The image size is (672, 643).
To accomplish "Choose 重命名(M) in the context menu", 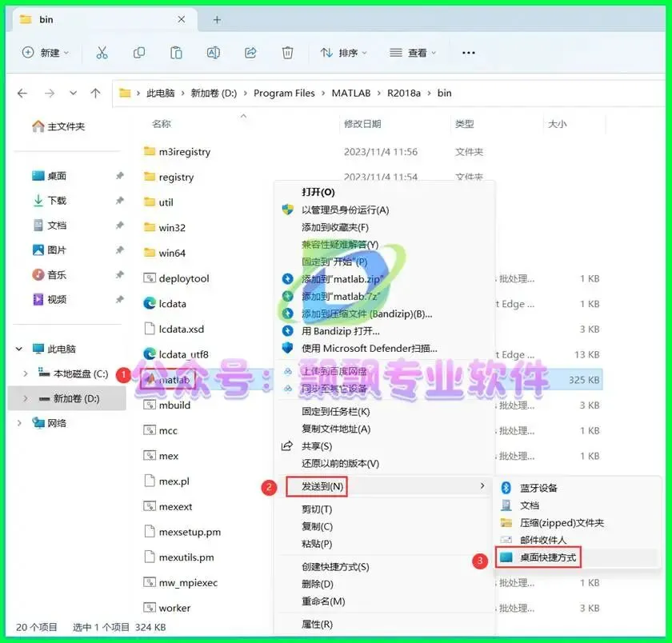I will coord(323,601).
